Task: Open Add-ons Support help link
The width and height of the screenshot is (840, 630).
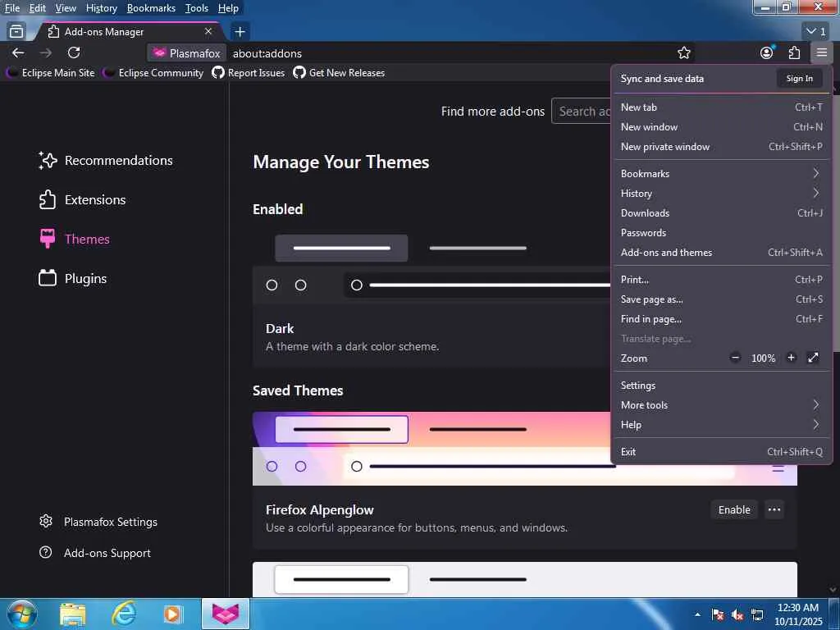Action: click(x=95, y=553)
